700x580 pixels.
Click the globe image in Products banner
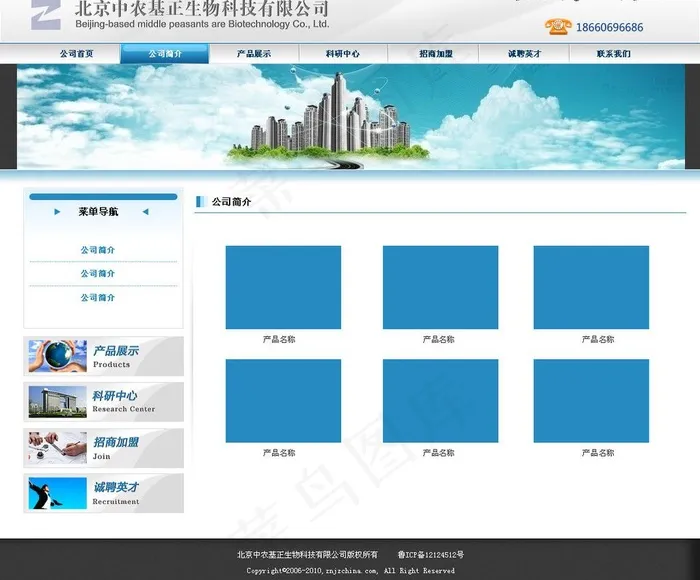point(57,356)
